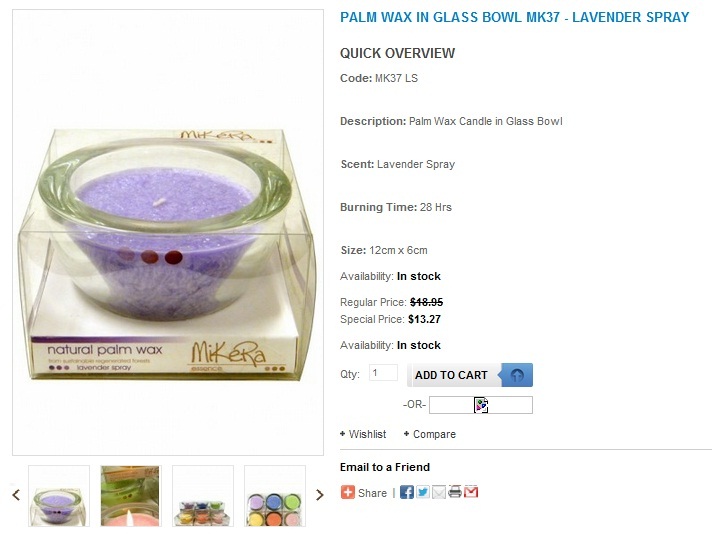The image size is (712, 536).
Task: Select the lavender candle thumbnail
Action: click(x=59, y=496)
